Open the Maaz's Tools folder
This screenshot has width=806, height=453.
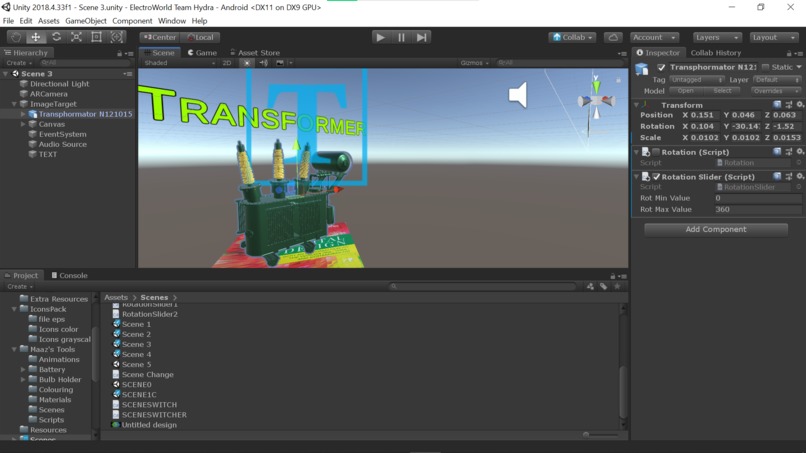(52, 349)
